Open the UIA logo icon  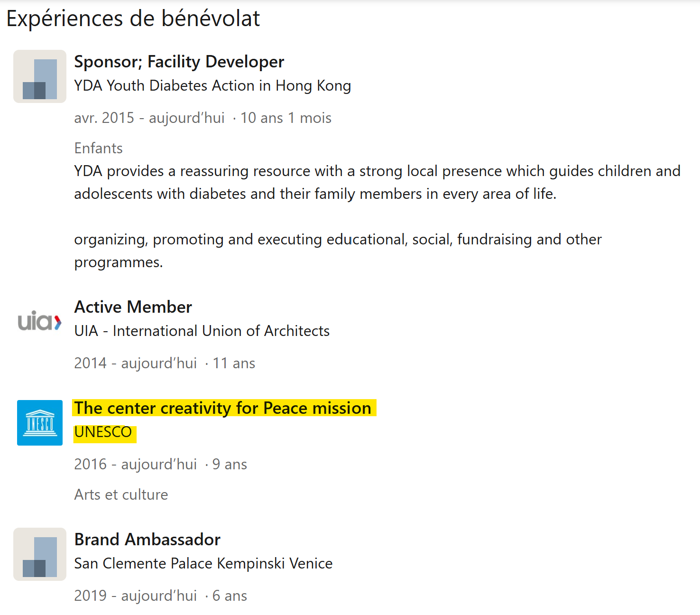point(40,322)
